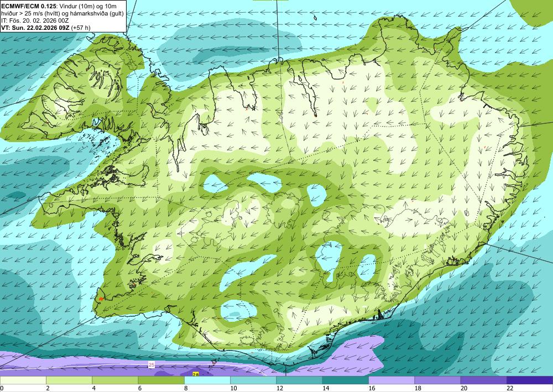Click the '25' gust contour label
This screenshot has width=553, height=392.
(x=152, y=365)
